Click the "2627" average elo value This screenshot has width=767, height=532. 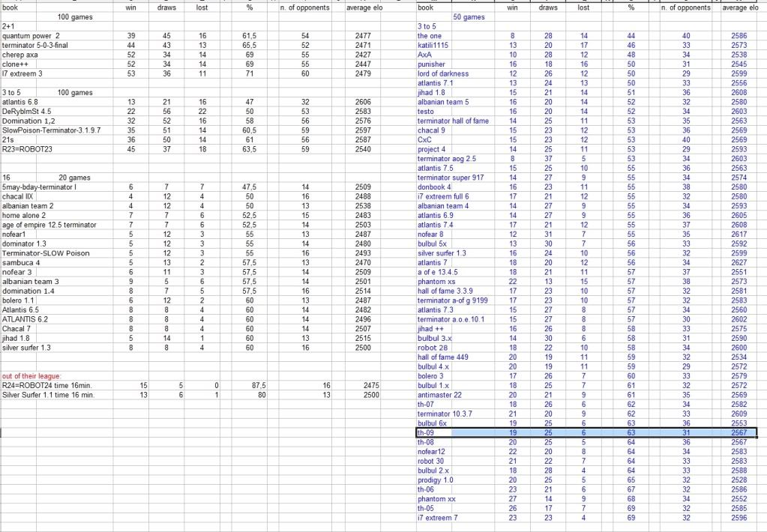pos(739,262)
